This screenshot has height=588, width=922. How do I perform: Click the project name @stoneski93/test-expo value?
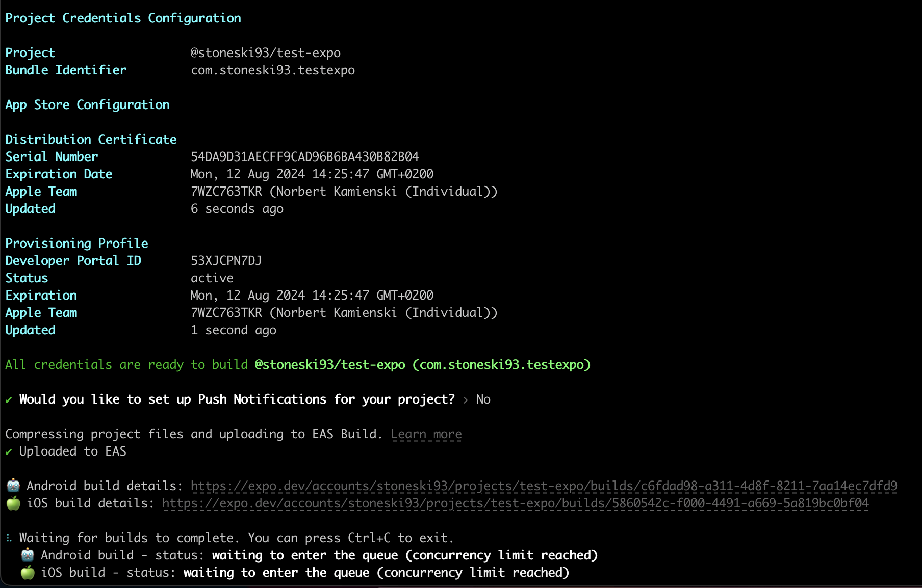(265, 52)
